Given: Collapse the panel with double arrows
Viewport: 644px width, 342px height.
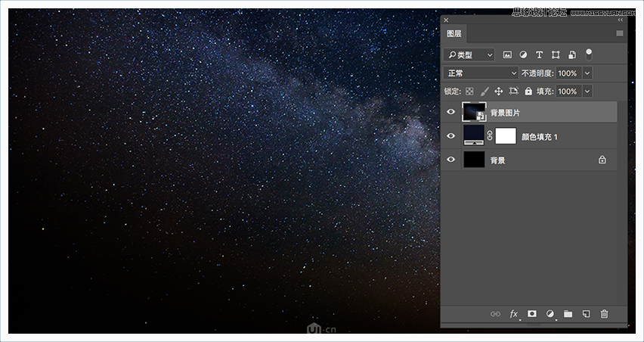Looking at the screenshot, I should [x=620, y=20].
